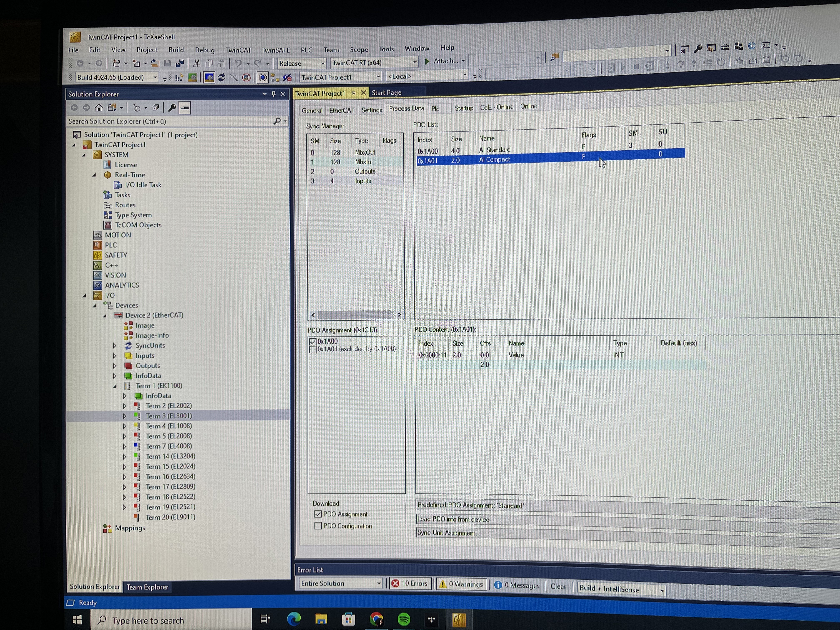Click the Properties wrench in Solution Explorer

pos(172,108)
